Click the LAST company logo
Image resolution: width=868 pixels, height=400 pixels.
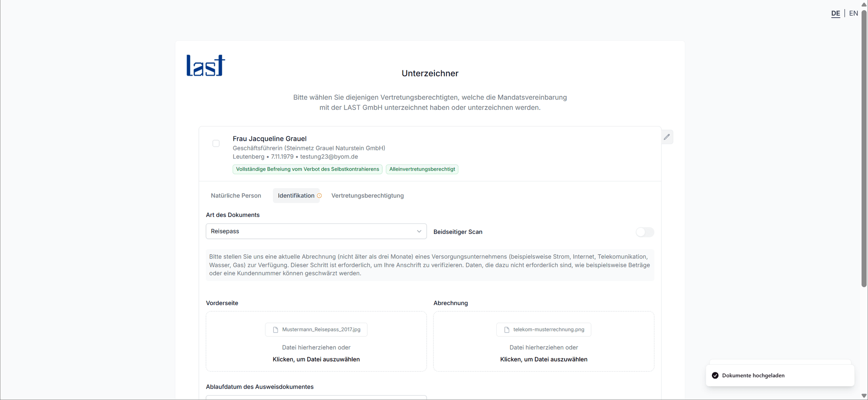206,66
